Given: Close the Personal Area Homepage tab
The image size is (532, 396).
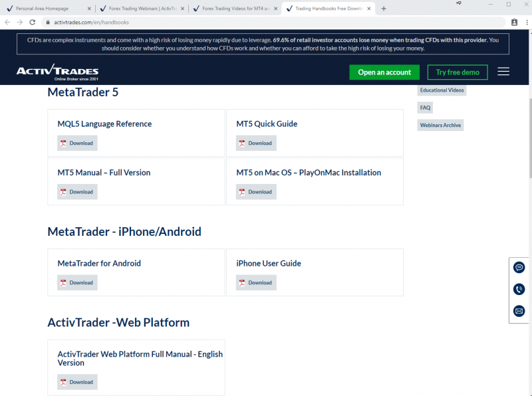Looking at the screenshot, I should (x=89, y=9).
